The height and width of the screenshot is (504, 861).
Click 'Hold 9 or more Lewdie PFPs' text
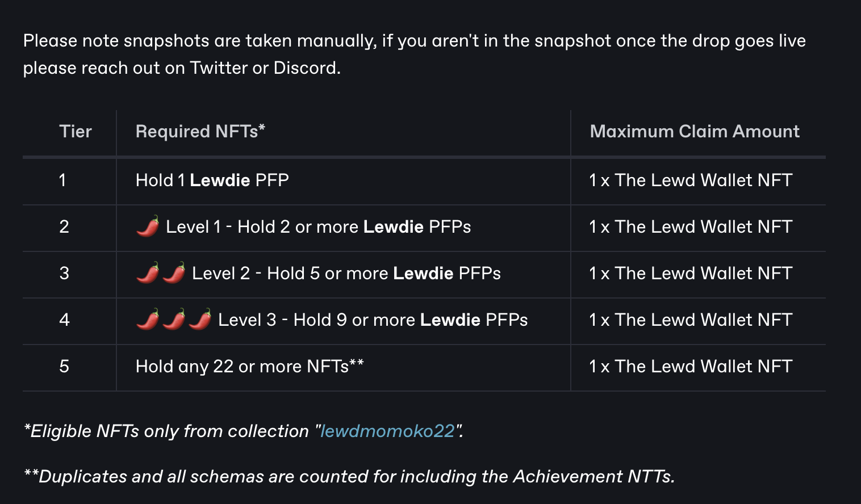pyautogui.click(x=411, y=320)
